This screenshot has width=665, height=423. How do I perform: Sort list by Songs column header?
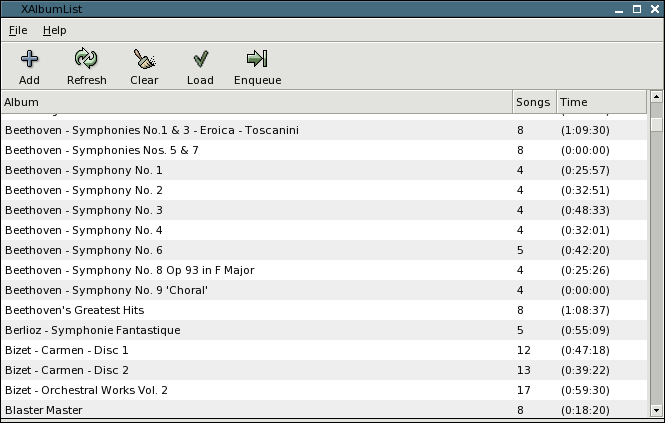[x=532, y=102]
